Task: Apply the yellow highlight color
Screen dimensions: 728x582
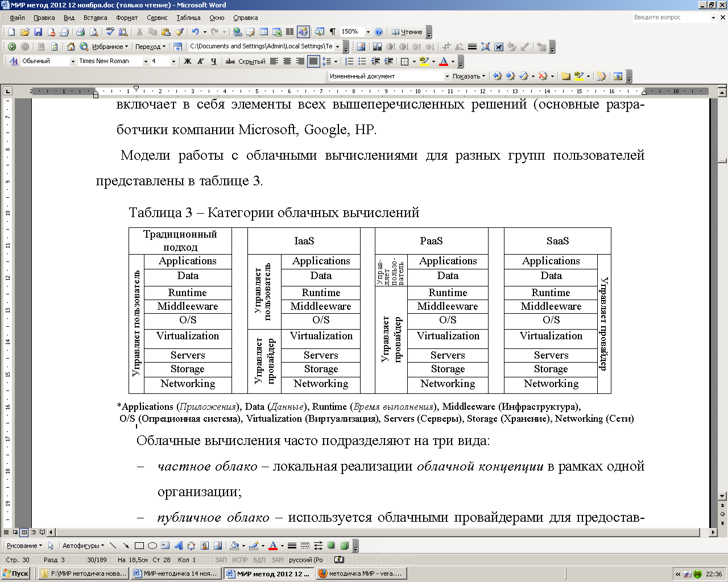Action: (424, 61)
